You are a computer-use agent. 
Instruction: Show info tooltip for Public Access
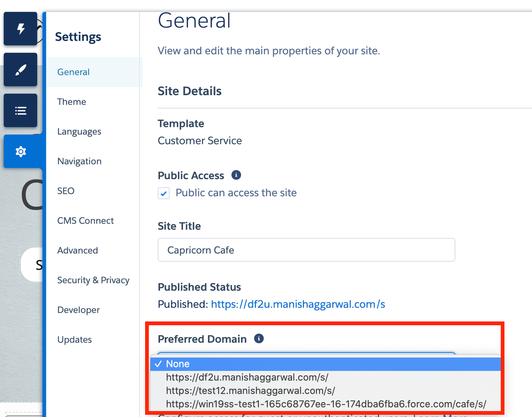(236, 175)
